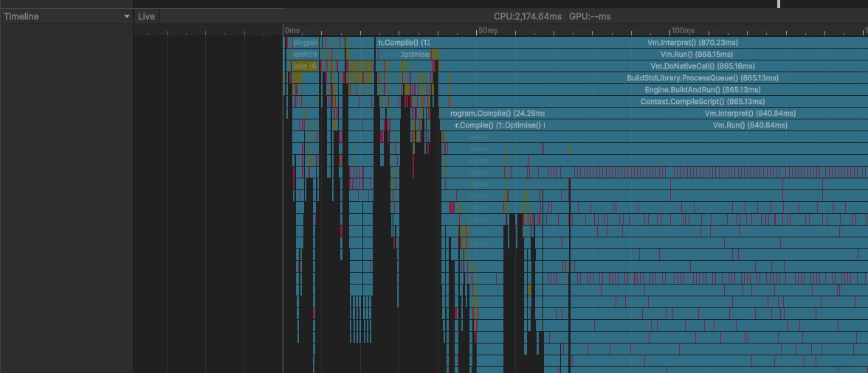Click the Vm.DoNativeCall() (865.16ms) sample
This screenshot has width=868, height=373.
point(692,66)
